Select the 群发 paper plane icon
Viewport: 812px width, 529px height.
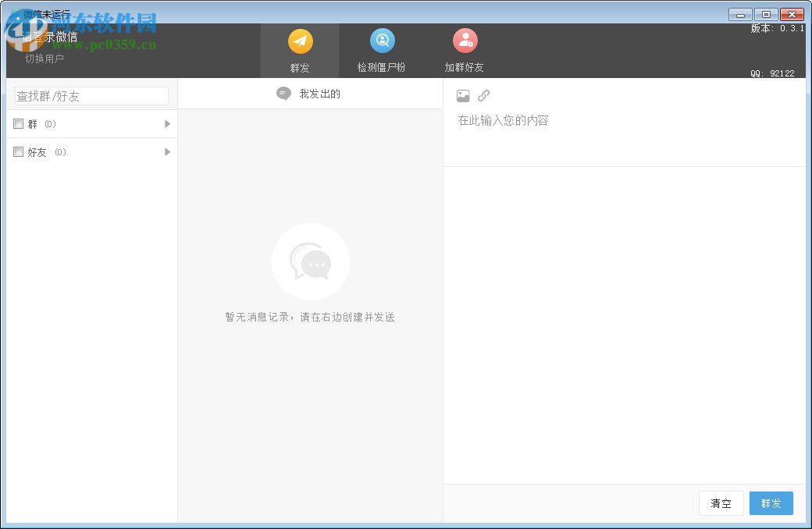click(301, 40)
